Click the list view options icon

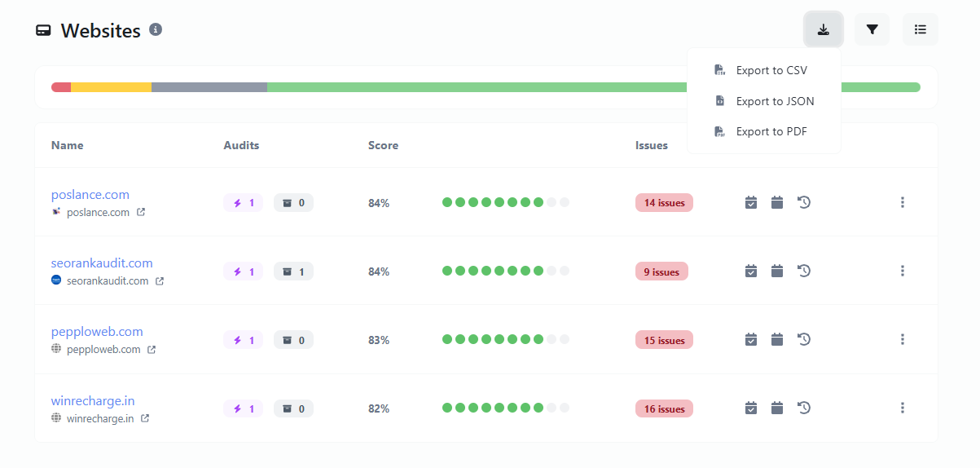(920, 30)
